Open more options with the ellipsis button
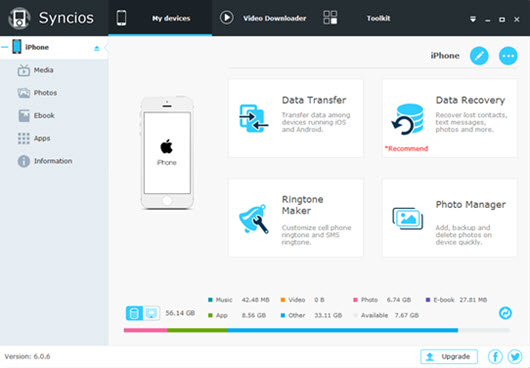Image resolution: width=530 pixels, height=368 pixels. click(x=508, y=56)
